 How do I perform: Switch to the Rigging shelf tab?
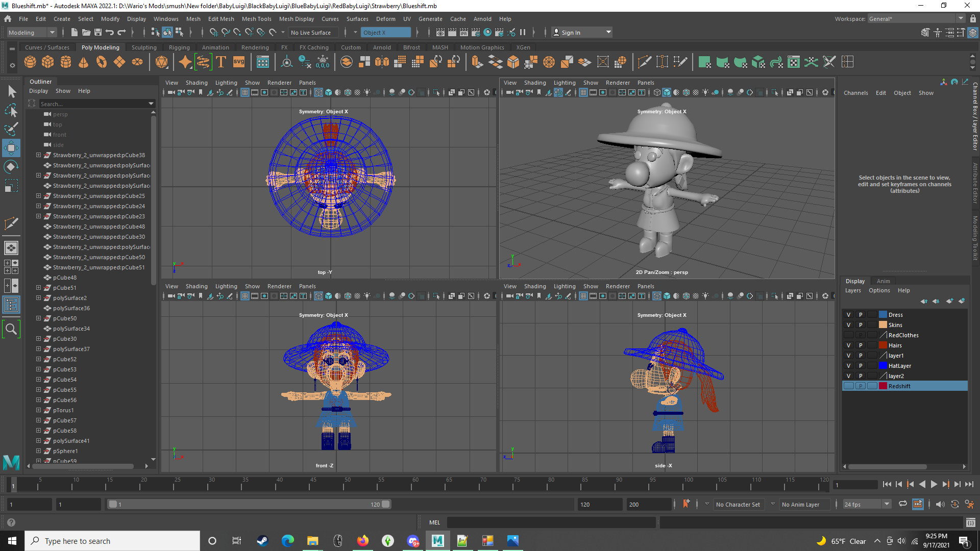click(179, 47)
